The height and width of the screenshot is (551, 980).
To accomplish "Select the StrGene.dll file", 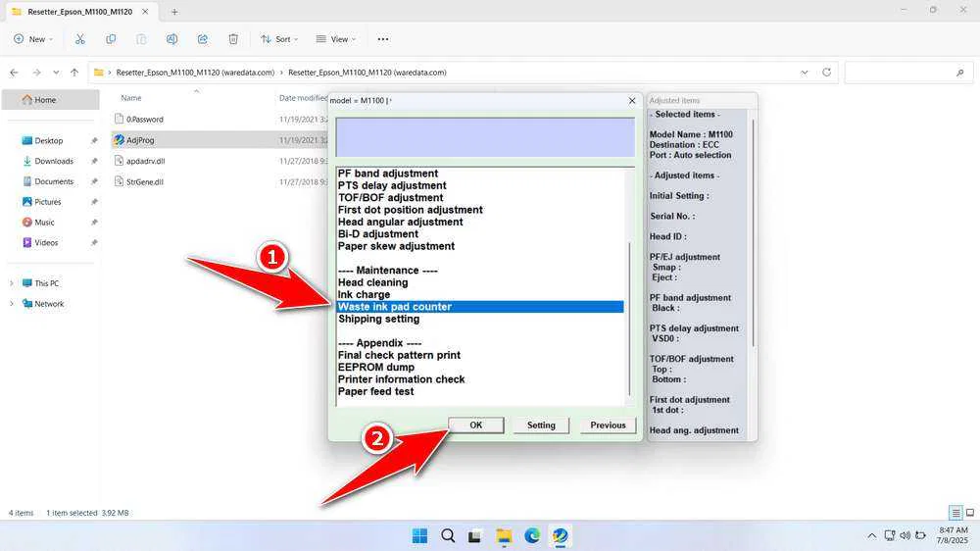I will tap(145, 182).
